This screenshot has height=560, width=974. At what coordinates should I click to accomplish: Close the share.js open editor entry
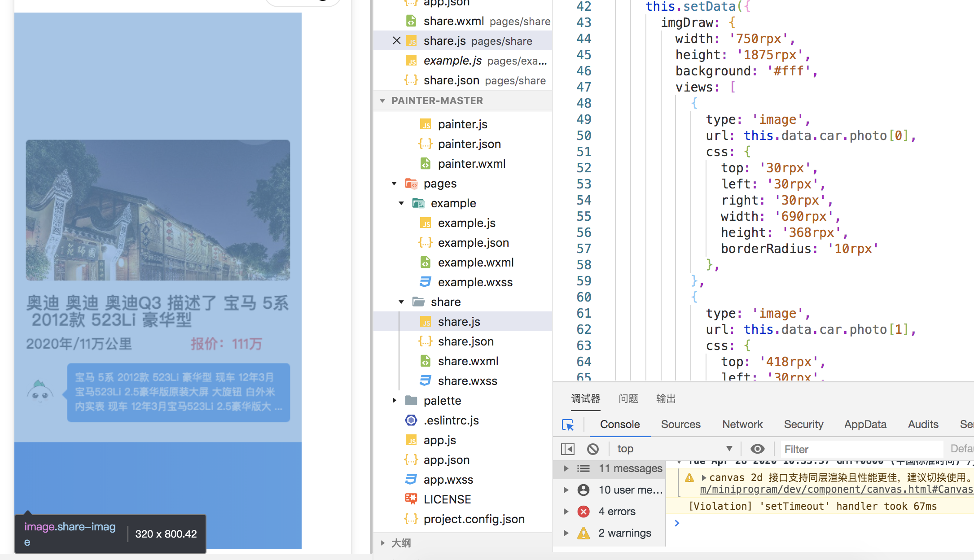396,41
